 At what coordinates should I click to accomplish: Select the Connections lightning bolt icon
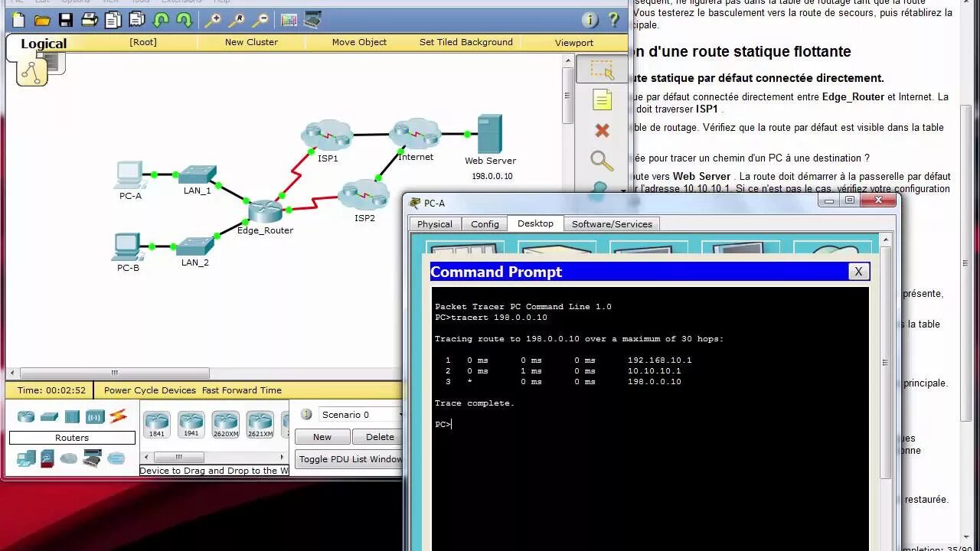point(118,416)
